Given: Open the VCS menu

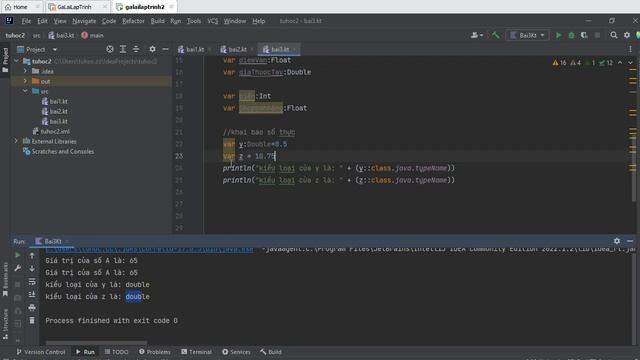Looking at the screenshot, I should coord(212,21).
